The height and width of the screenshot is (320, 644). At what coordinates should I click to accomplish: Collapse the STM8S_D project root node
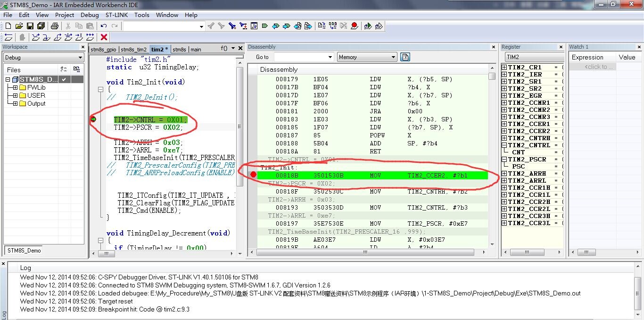coord(8,79)
